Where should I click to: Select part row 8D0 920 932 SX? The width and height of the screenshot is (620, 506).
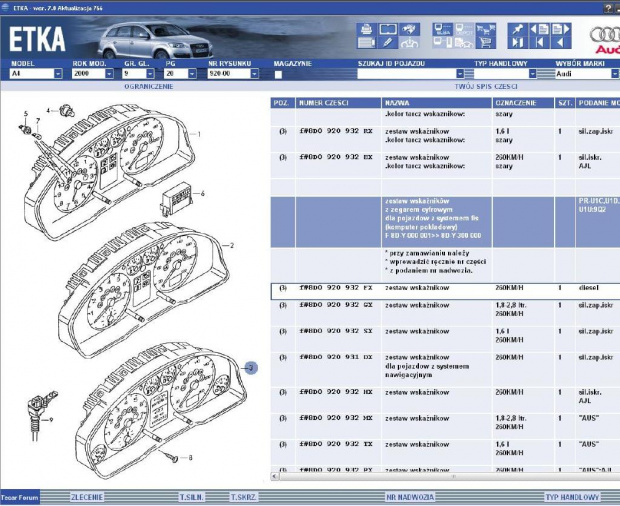pyautogui.click(x=445, y=339)
